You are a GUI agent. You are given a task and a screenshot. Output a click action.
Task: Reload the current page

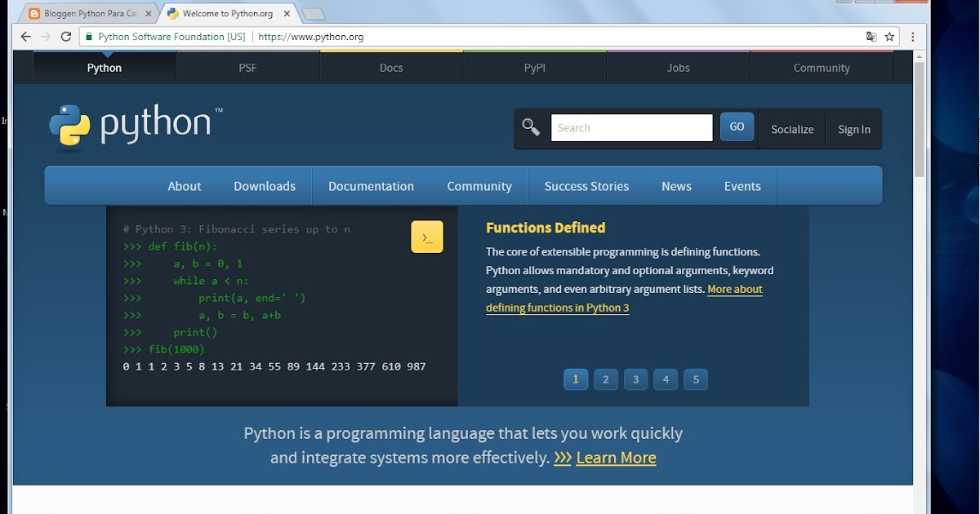(65, 36)
